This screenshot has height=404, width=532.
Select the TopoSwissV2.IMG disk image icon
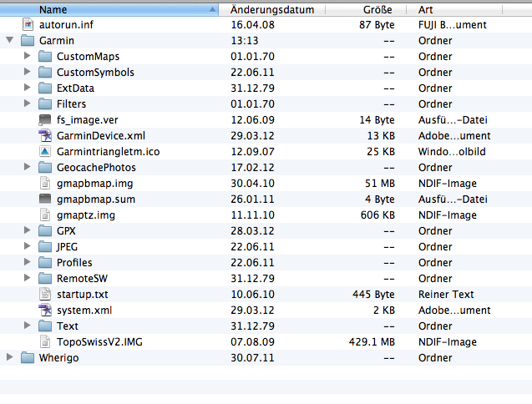(x=45, y=342)
